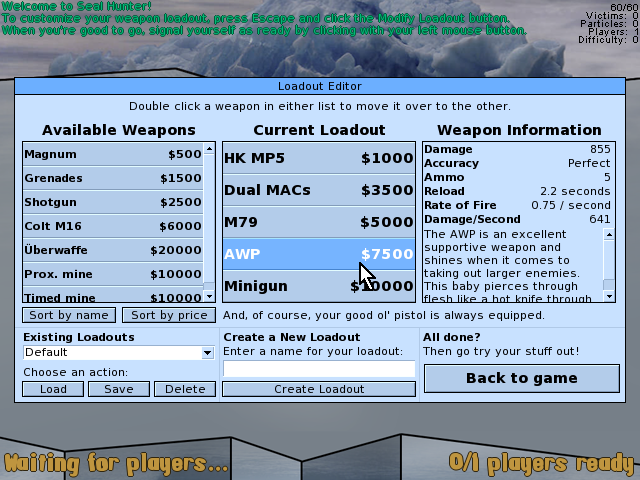The height and width of the screenshot is (480, 640).
Task: Focus the new loadout name field
Action: pyautogui.click(x=319, y=369)
